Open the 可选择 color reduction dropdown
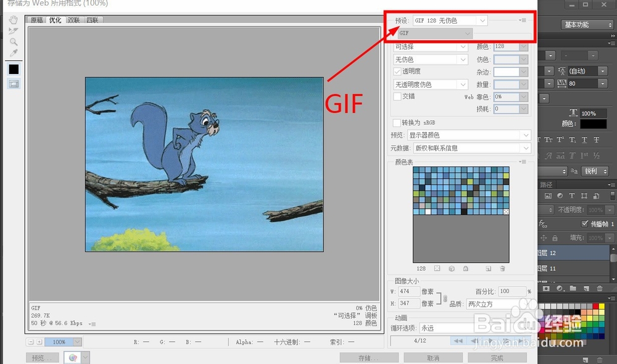 (x=430, y=46)
